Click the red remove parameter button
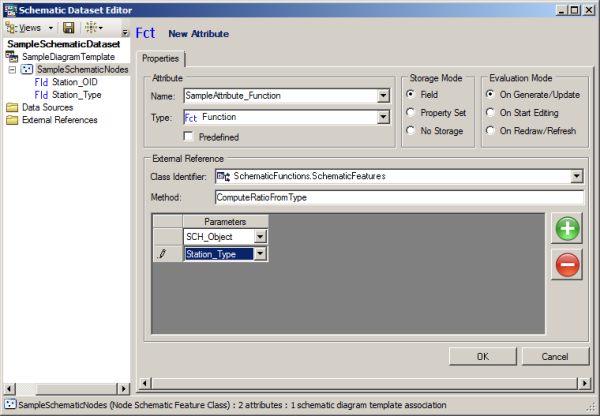 click(567, 266)
